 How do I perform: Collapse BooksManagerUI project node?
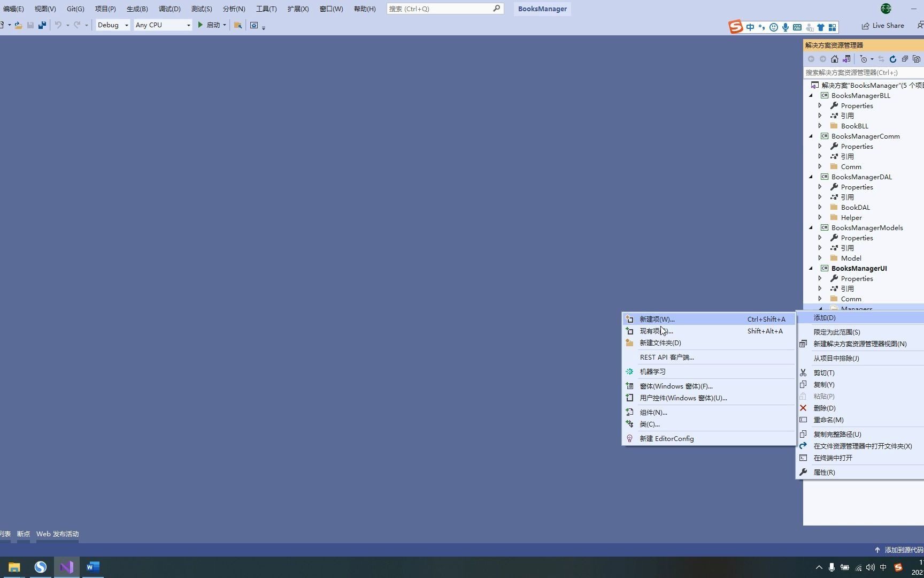coord(811,268)
